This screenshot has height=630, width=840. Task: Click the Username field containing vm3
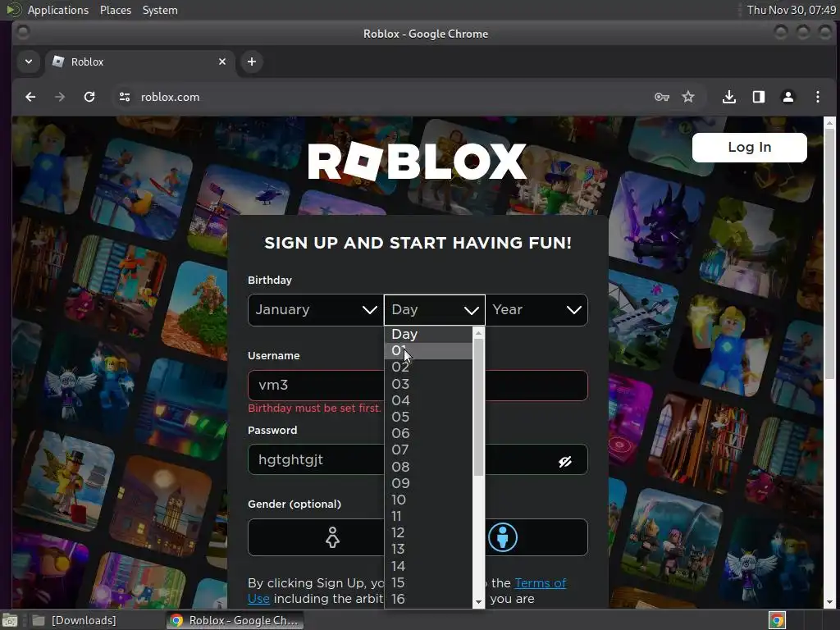(x=418, y=386)
